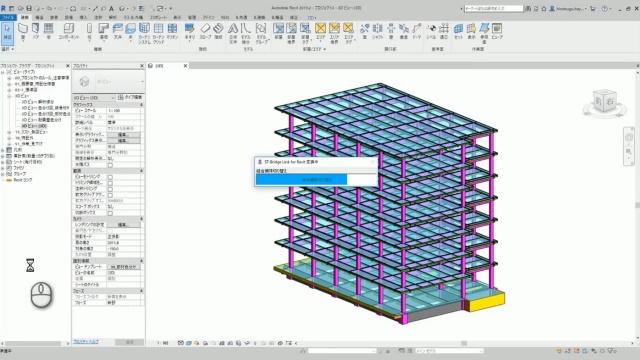Viewport: 640px width, 360px height.
Task: Toggle the Annotation Crop (注釈トリミング) checkbox
Action: click(x=110, y=189)
